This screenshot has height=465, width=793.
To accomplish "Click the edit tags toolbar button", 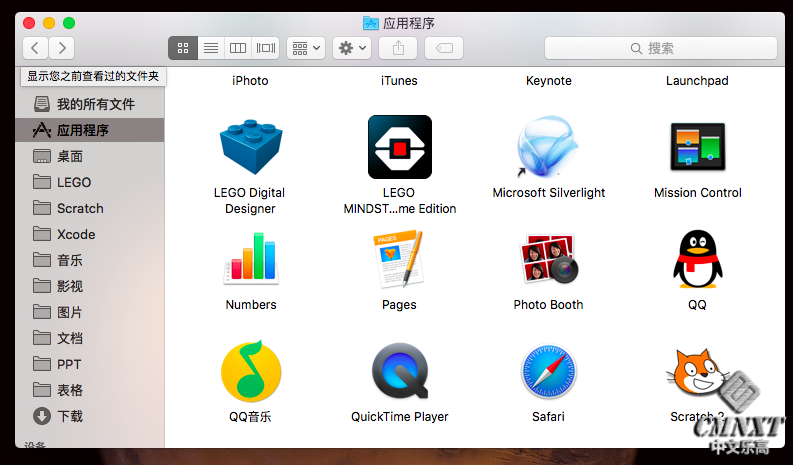I will pyautogui.click(x=444, y=48).
